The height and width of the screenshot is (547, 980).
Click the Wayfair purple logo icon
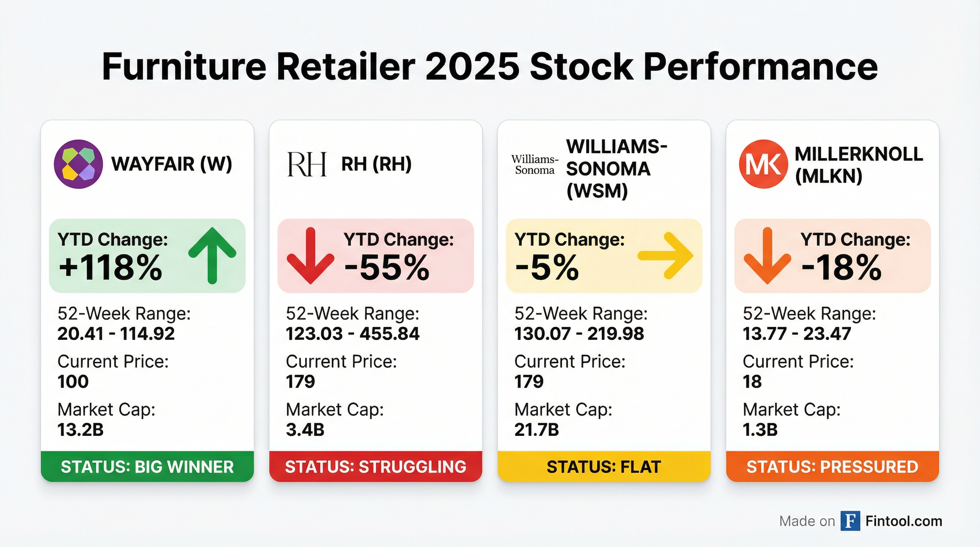pyautogui.click(x=78, y=164)
